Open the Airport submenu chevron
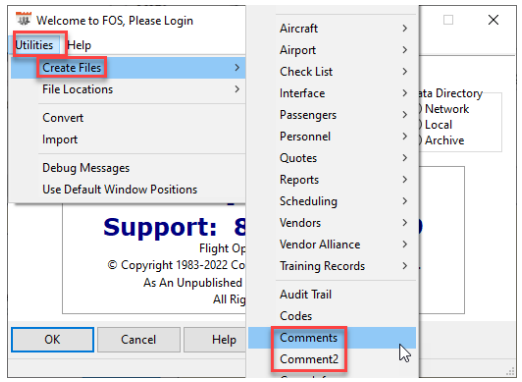 point(405,50)
